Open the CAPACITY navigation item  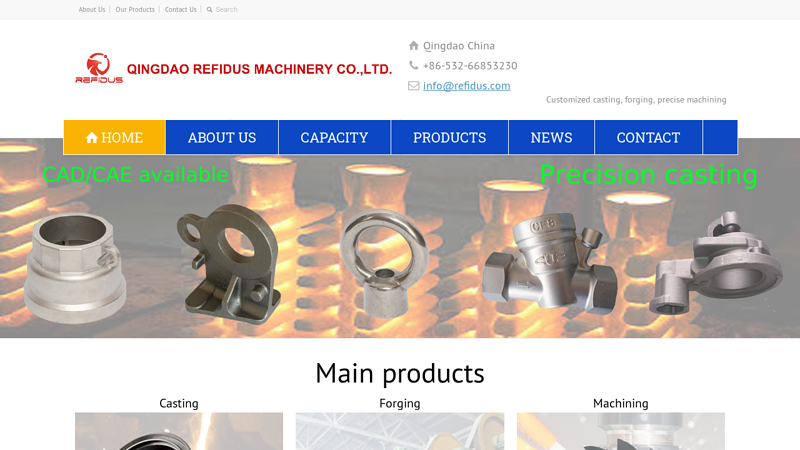point(334,137)
